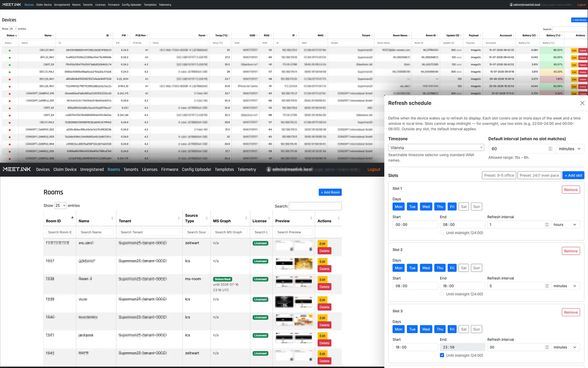Open Firmware in lower navbar
588x368 pixels.
coord(170,170)
